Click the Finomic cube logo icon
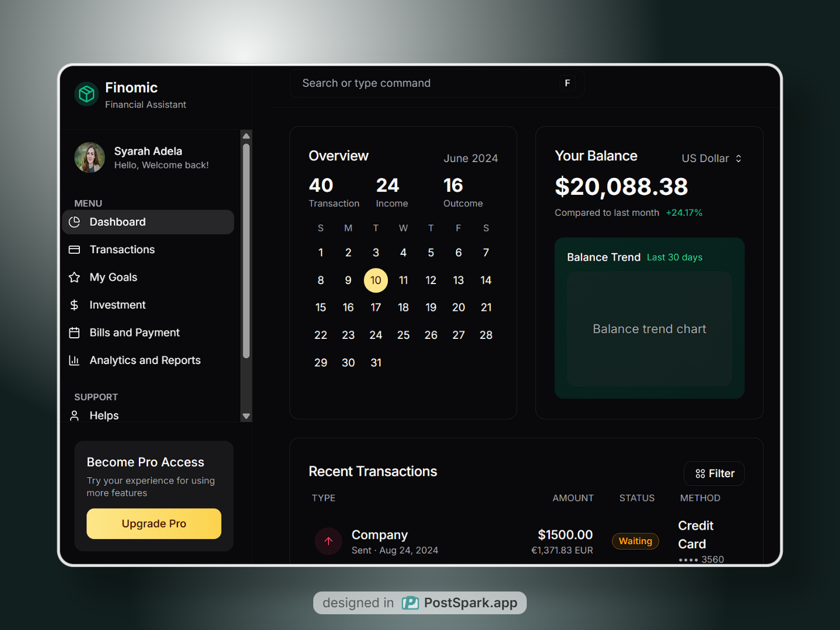 (x=87, y=94)
